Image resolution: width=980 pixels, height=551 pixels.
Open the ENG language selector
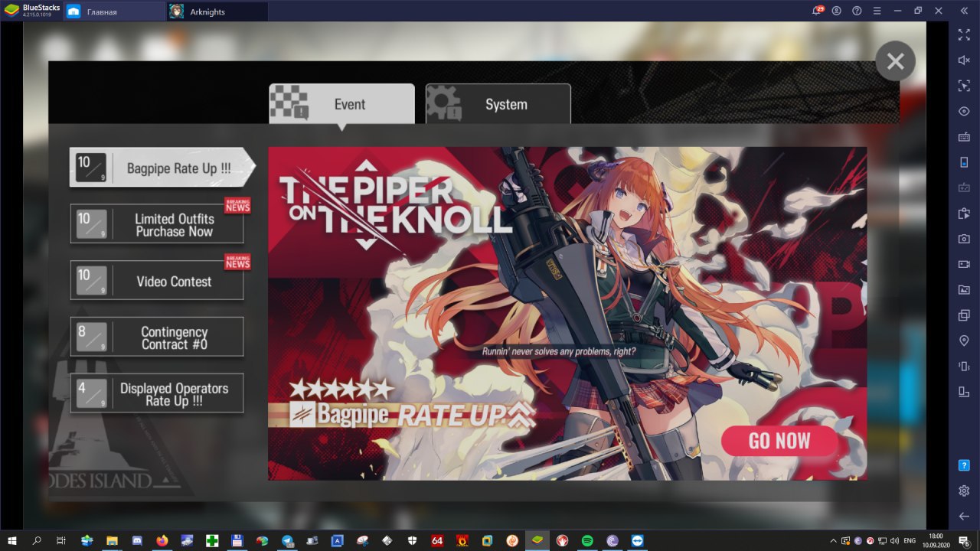910,540
